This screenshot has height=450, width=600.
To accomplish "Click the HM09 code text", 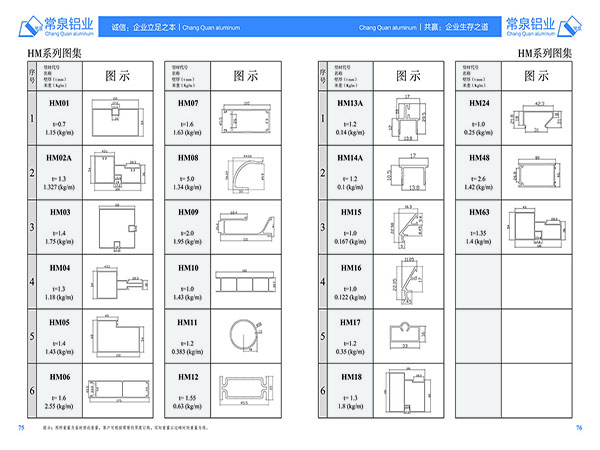I will [188, 212].
